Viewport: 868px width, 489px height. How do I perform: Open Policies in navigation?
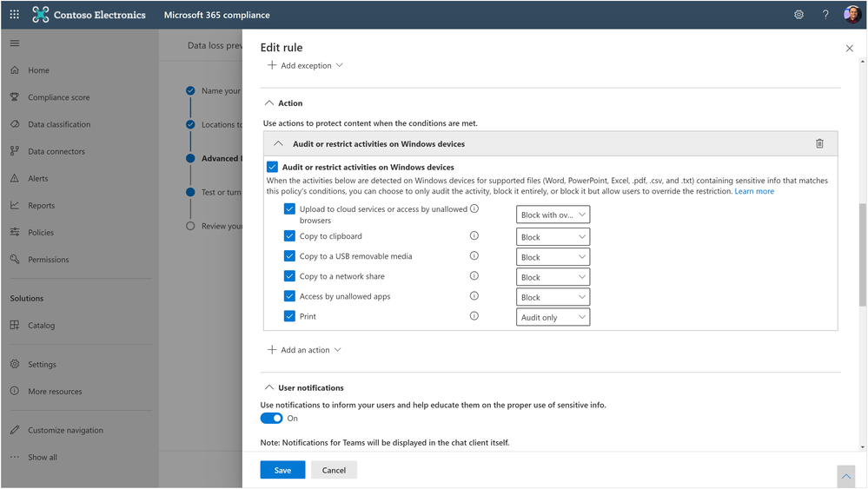(41, 232)
